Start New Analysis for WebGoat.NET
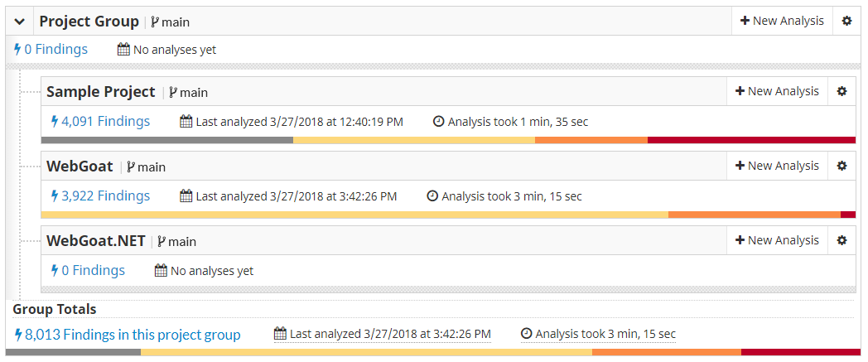Screen dimensions: 868x362 777,240
